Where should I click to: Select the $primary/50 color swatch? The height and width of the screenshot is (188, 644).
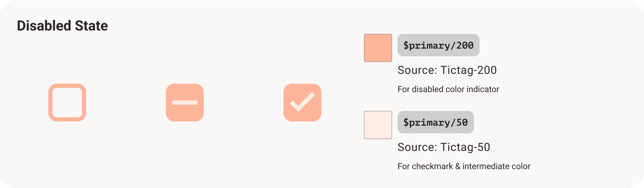(x=378, y=125)
